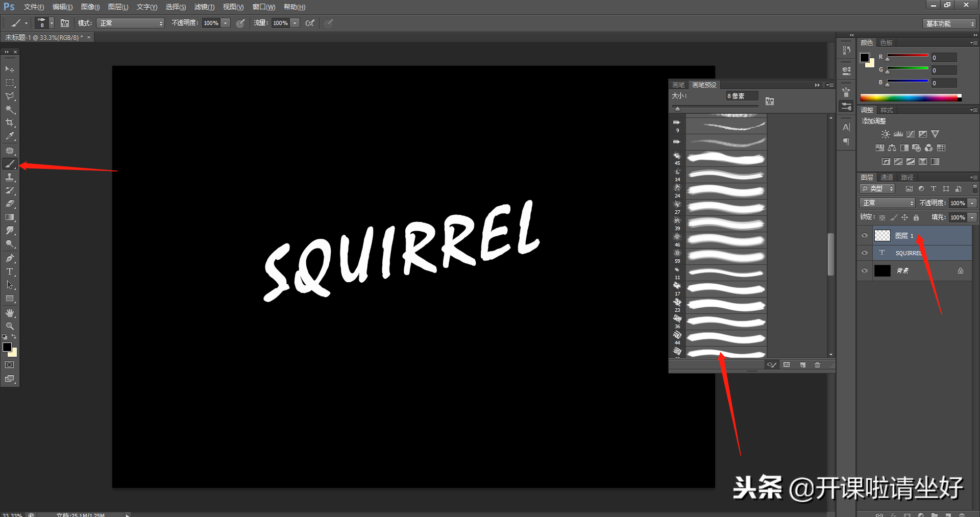Toggle layer filtering on or off
980x517 pixels.
pos(975,188)
